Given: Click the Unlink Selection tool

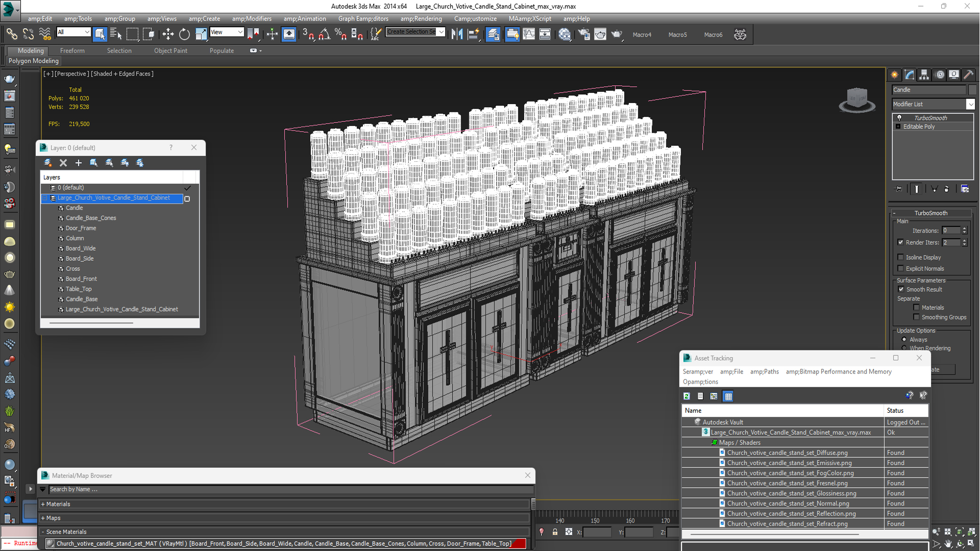Looking at the screenshot, I should [x=28, y=34].
